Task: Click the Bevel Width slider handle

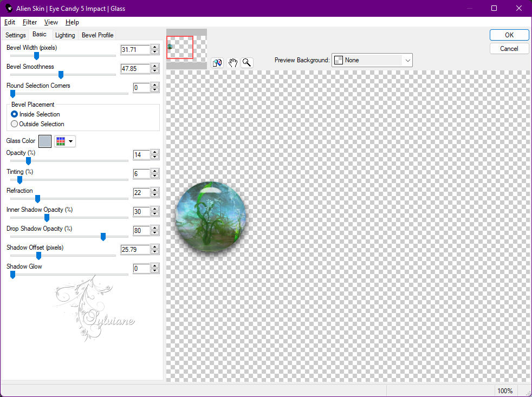Action: point(37,56)
